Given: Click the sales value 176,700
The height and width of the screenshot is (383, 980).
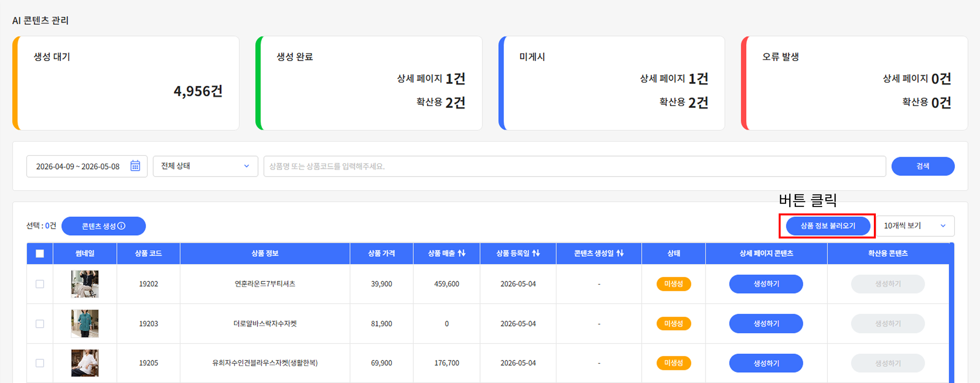Looking at the screenshot, I should (447, 363).
